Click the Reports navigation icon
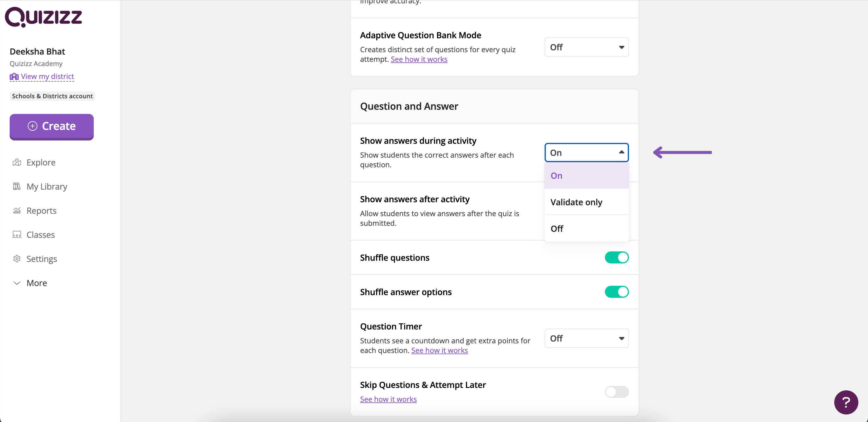The width and height of the screenshot is (868, 422). 17,210
